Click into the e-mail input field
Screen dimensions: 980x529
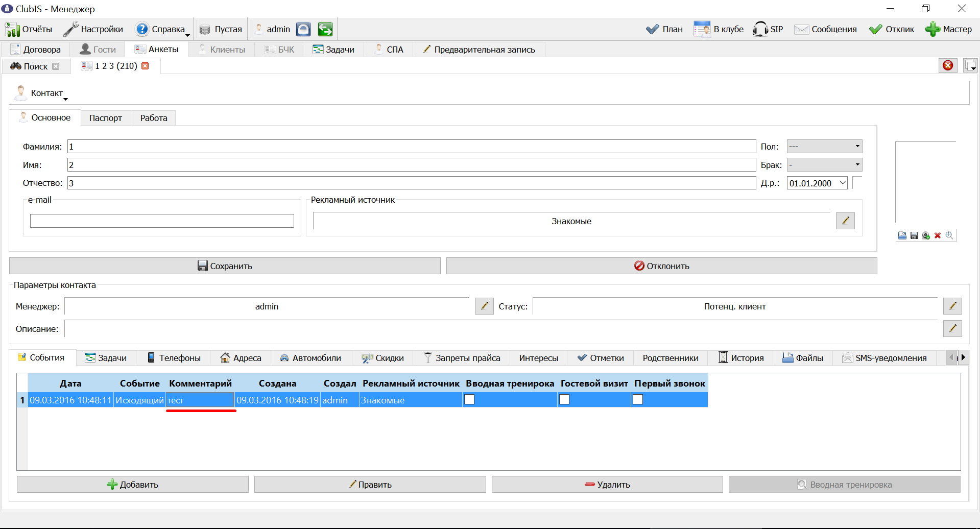[x=162, y=221]
